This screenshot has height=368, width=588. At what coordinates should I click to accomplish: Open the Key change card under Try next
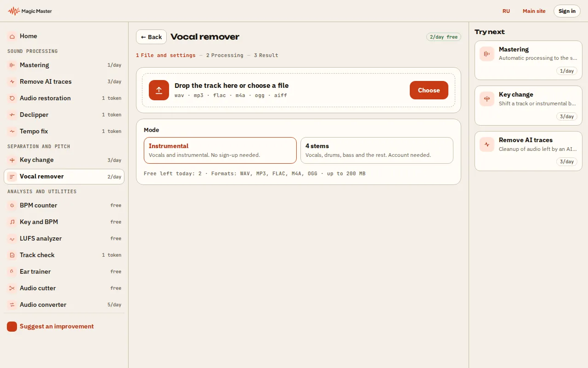[x=528, y=105]
